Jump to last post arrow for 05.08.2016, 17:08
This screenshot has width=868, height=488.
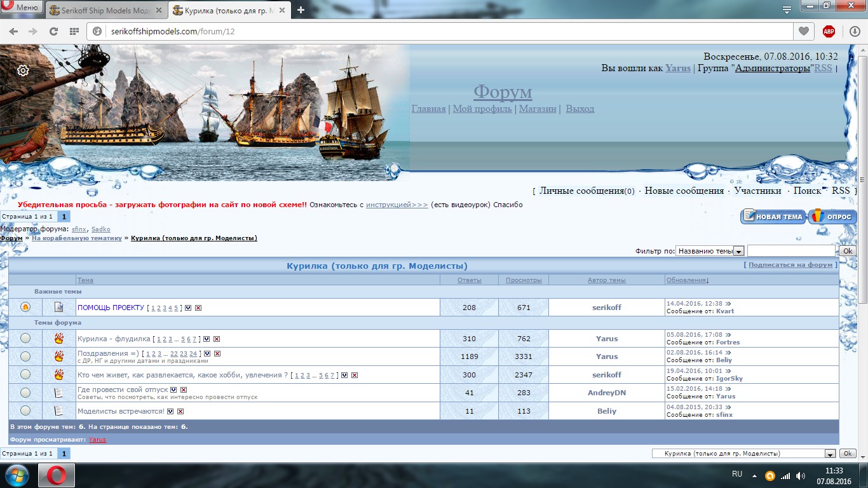pyautogui.click(x=729, y=335)
